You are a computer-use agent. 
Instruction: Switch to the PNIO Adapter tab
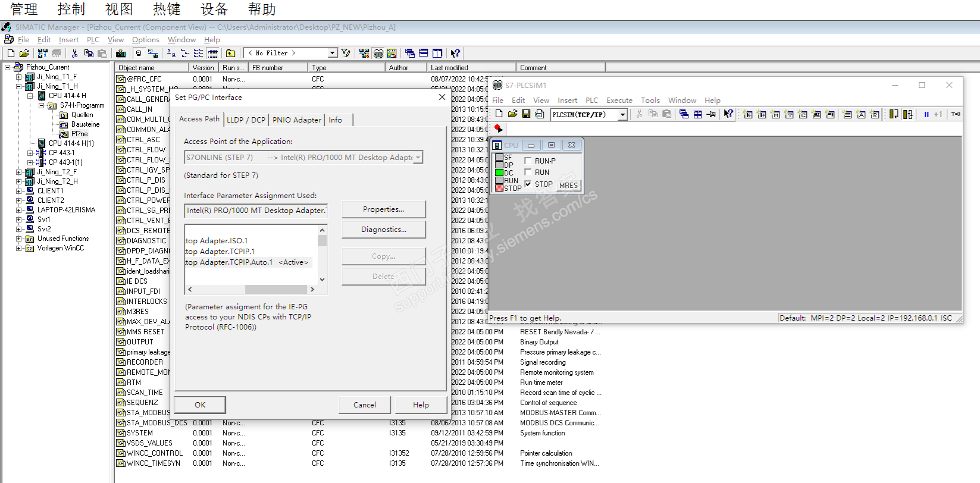coord(296,120)
